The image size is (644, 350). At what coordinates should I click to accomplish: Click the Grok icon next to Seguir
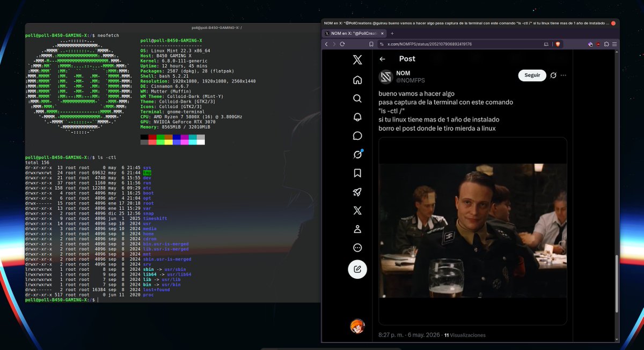[x=553, y=76]
